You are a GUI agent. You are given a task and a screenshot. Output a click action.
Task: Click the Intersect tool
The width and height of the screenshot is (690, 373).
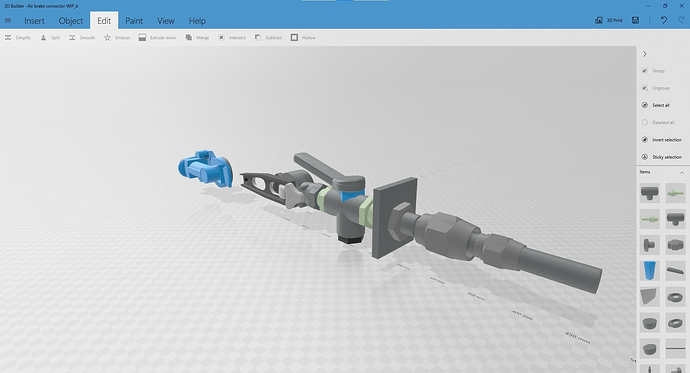click(232, 38)
